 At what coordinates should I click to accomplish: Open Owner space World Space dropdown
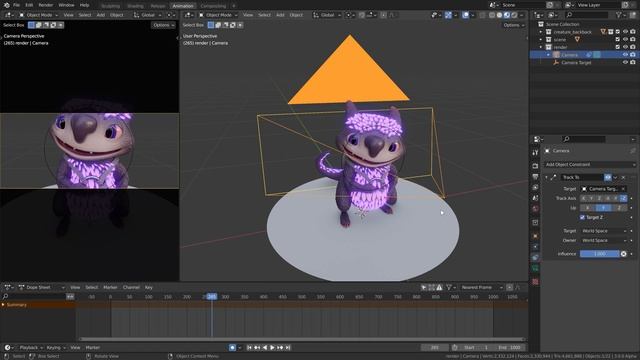[604, 240]
